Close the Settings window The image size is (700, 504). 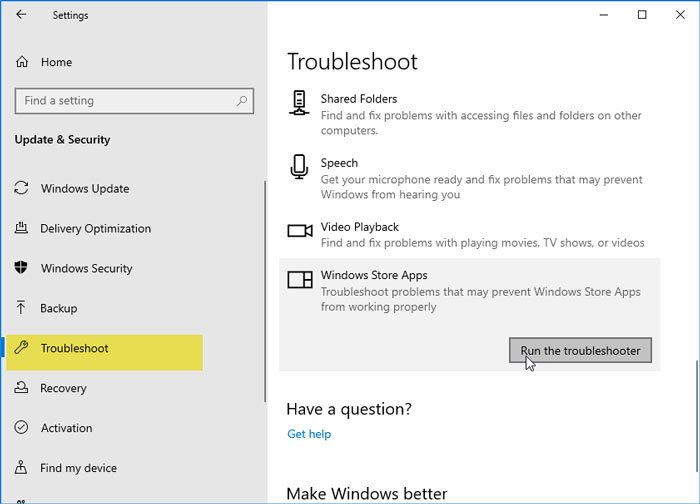point(680,15)
